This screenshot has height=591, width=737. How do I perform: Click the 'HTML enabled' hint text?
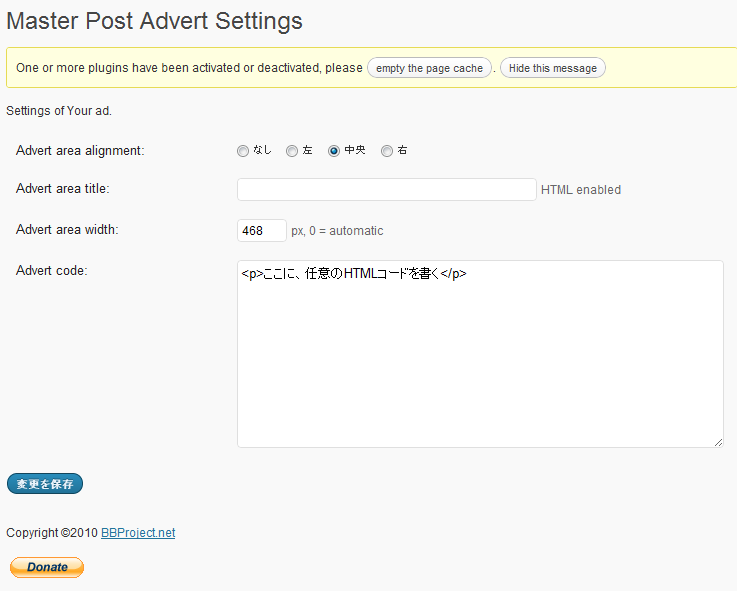click(581, 190)
